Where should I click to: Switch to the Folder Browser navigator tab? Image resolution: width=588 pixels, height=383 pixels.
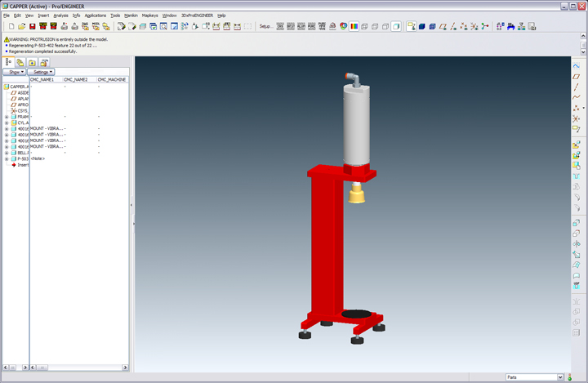pos(20,63)
